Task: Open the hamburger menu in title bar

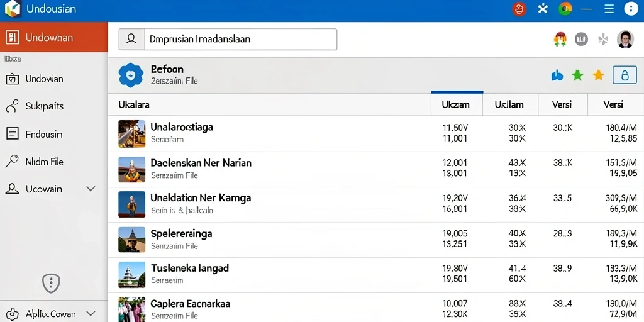Action: pyautogui.click(x=609, y=9)
